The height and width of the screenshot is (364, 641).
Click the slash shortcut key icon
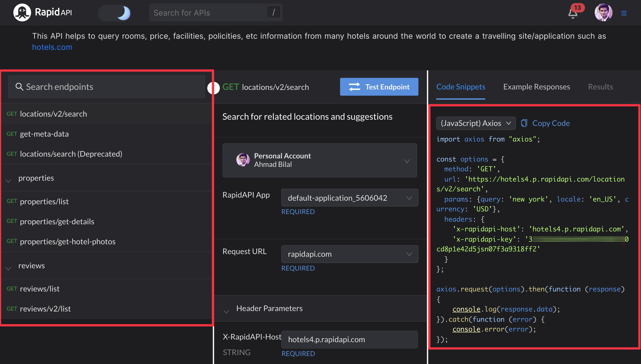(274, 12)
